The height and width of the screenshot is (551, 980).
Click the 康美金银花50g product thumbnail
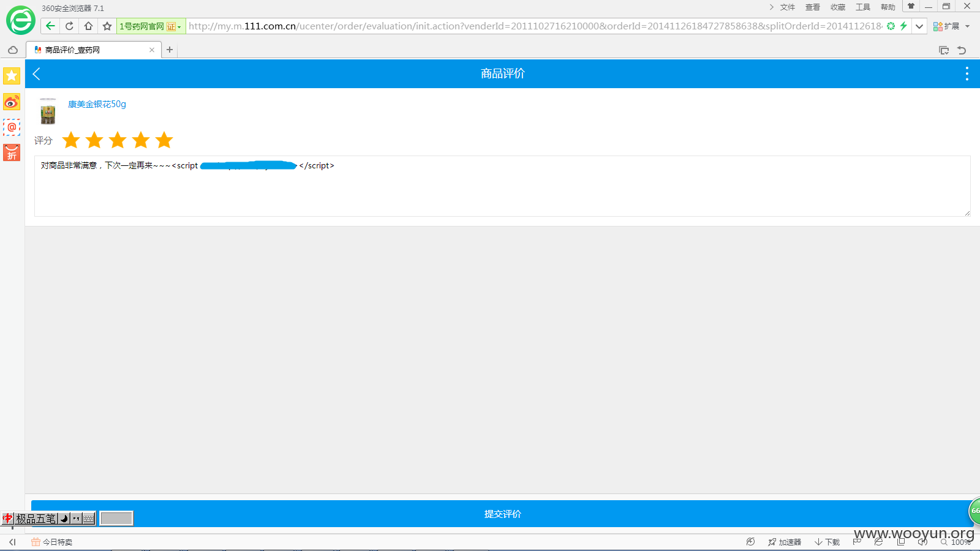click(x=48, y=111)
